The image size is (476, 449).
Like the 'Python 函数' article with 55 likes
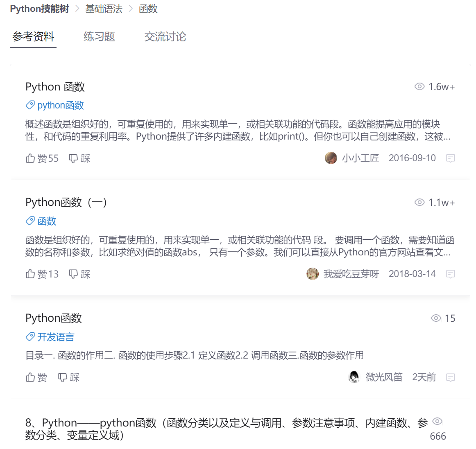[42, 158]
